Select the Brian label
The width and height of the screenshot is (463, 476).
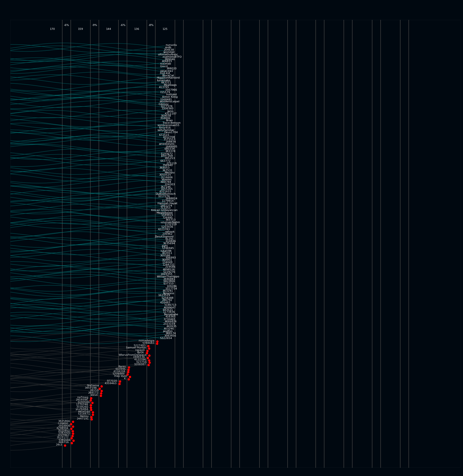169,121
